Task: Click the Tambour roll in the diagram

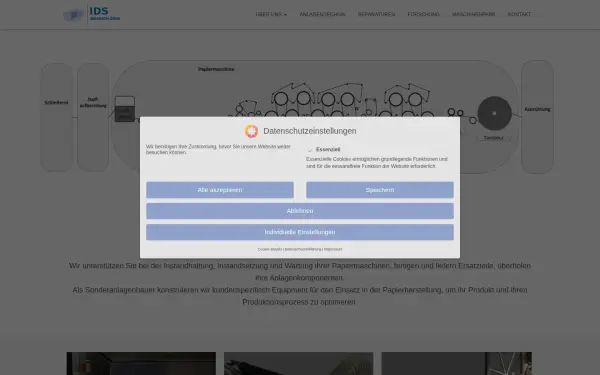Action: (494, 113)
